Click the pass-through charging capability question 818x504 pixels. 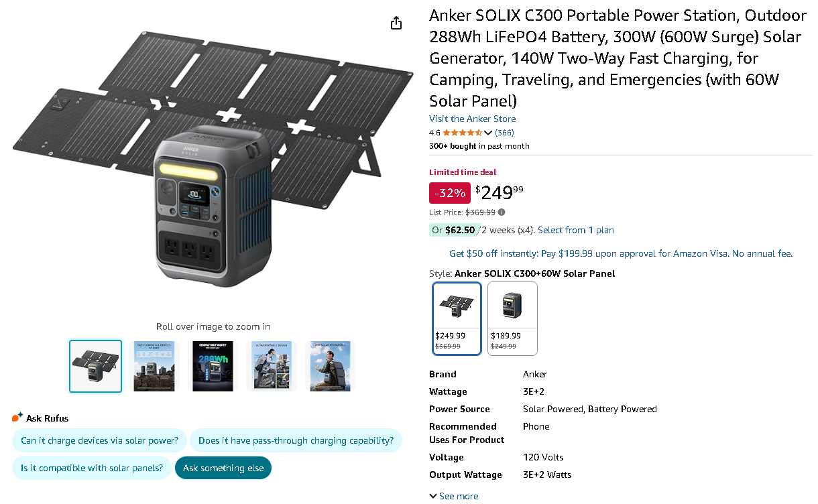pyautogui.click(x=296, y=440)
